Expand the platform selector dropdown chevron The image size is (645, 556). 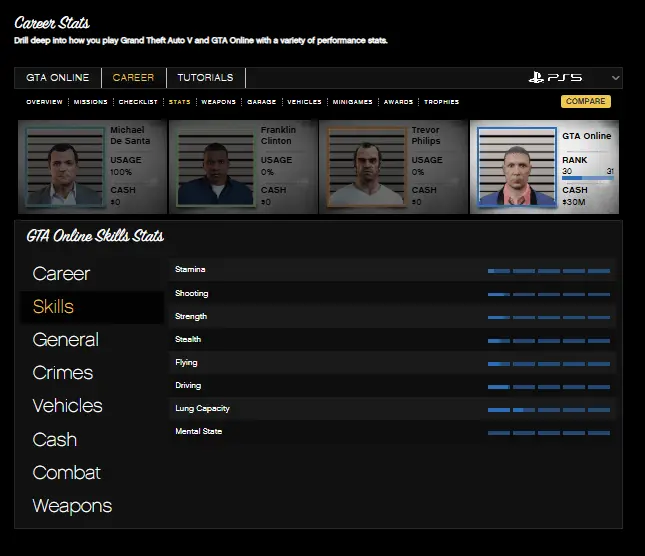(x=614, y=78)
